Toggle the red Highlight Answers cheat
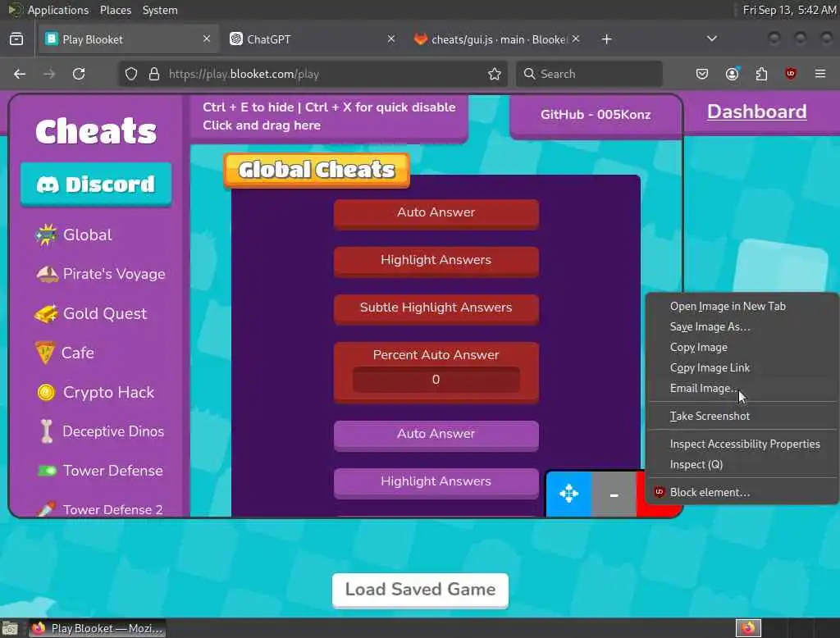The width and height of the screenshot is (840, 638). click(436, 261)
